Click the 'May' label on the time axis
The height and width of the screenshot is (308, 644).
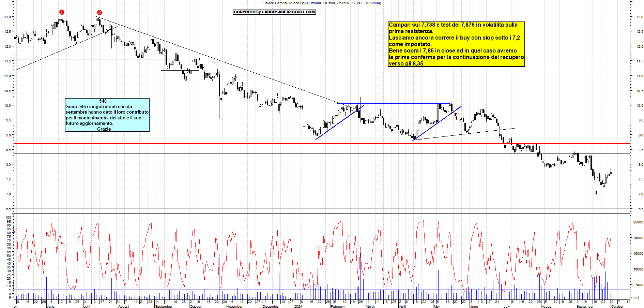click(x=436, y=306)
